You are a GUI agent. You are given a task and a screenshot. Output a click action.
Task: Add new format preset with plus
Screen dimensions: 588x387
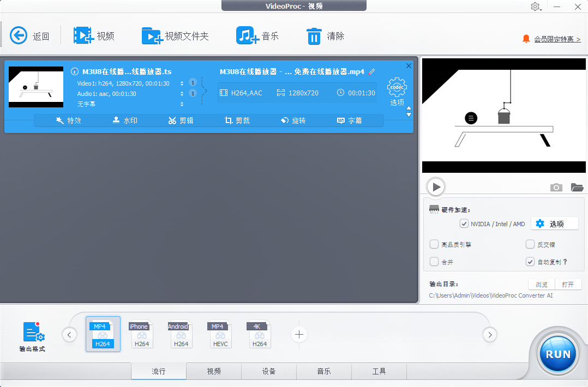(x=299, y=335)
